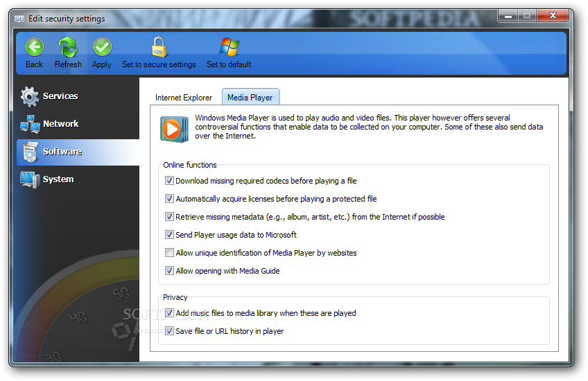The image size is (588, 381).
Task: Open the System category
Action: (78, 179)
